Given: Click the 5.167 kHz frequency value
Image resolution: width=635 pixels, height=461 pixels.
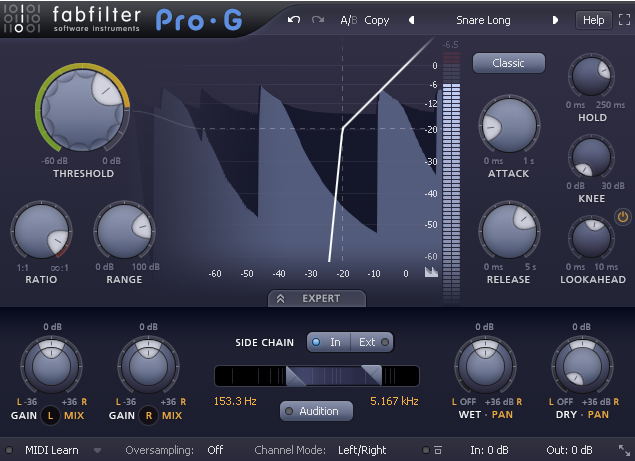Looking at the screenshot, I should [394, 401].
